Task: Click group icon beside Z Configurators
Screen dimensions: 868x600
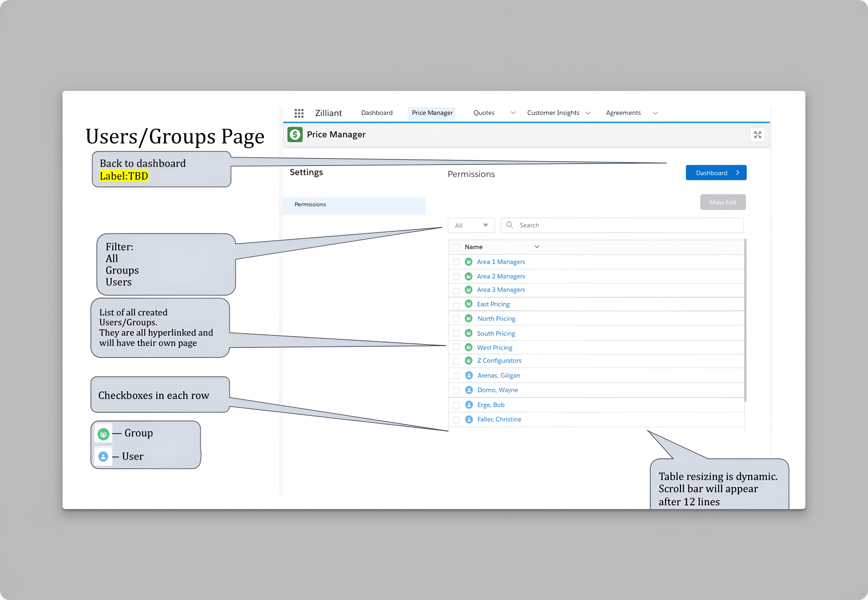Action: [x=468, y=360]
